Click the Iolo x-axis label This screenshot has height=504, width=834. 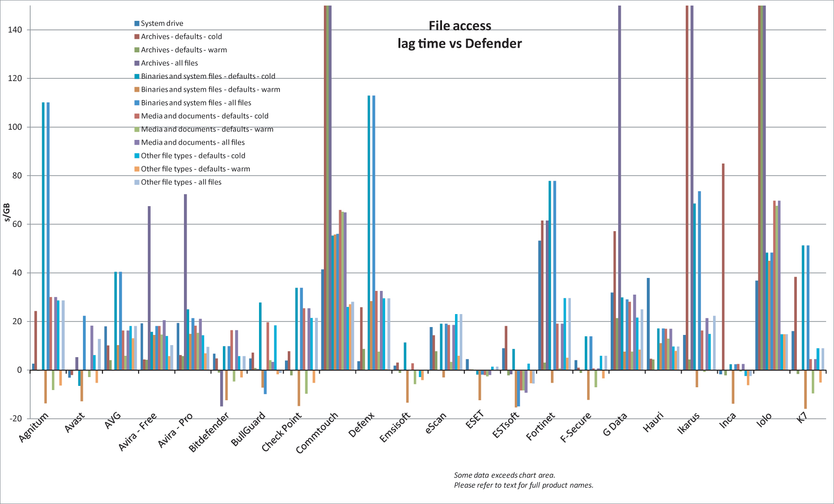point(764,420)
